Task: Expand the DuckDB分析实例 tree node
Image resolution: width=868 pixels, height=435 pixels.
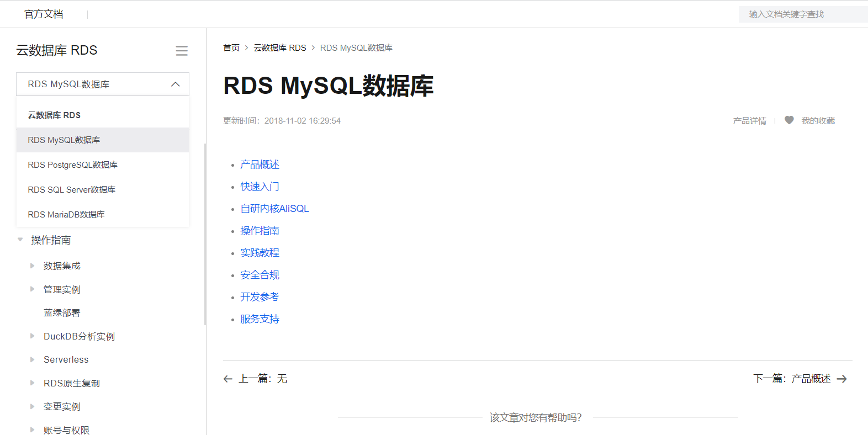Action: click(32, 336)
